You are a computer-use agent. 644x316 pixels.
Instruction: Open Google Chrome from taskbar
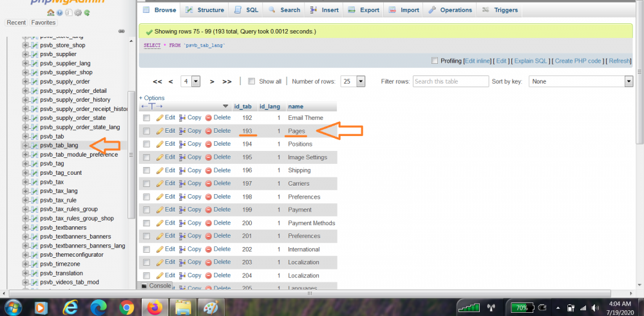(x=126, y=307)
